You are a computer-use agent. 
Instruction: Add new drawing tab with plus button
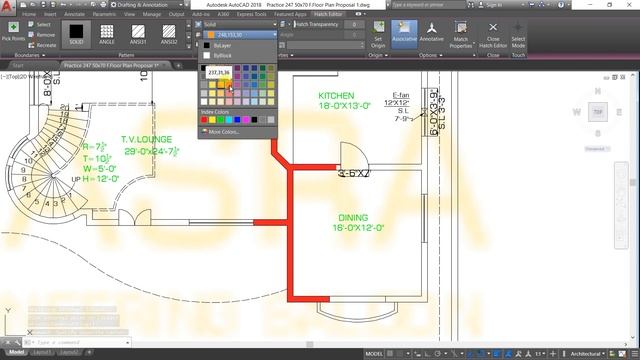coord(178,65)
